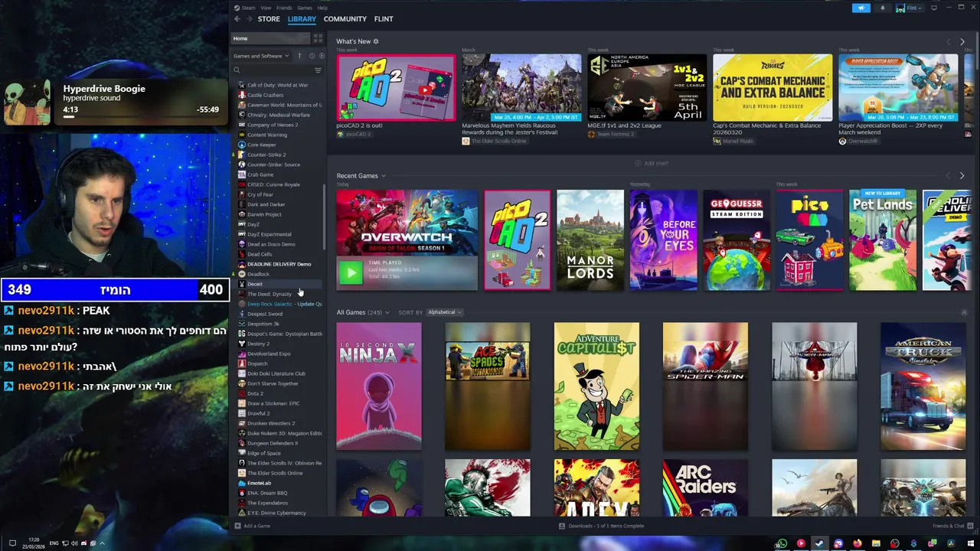Open the View menu
This screenshot has height=551, width=980.
click(x=266, y=8)
